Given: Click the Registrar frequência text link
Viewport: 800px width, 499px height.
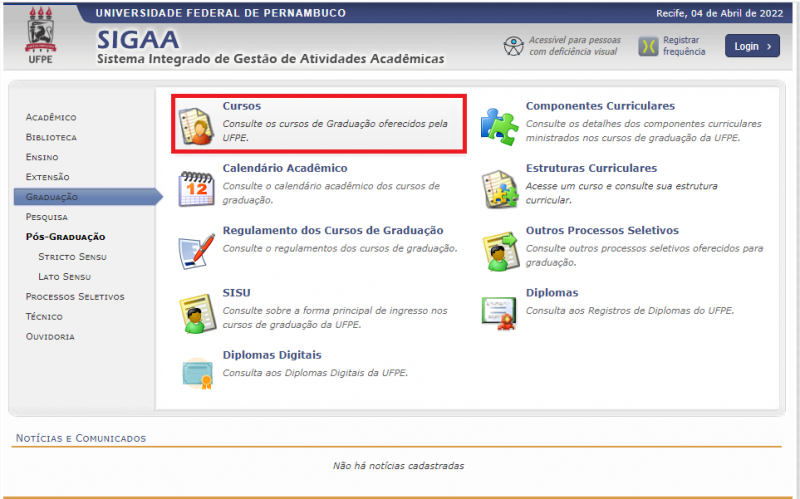Looking at the screenshot, I should coord(684,46).
